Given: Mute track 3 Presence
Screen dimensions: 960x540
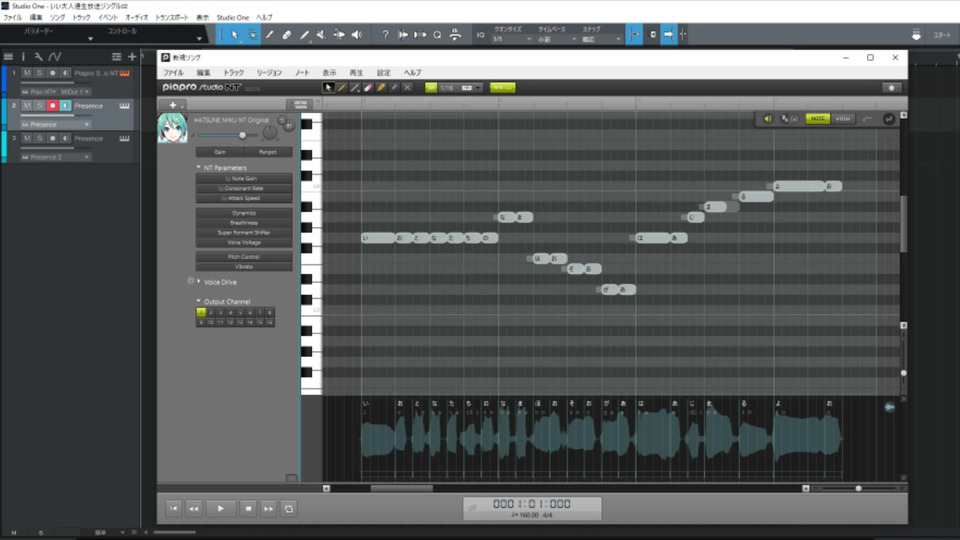Looking at the screenshot, I should point(27,138).
